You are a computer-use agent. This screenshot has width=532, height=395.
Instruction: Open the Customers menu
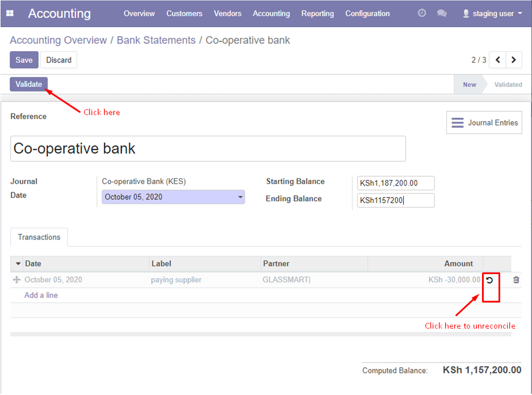(x=184, y=14)
